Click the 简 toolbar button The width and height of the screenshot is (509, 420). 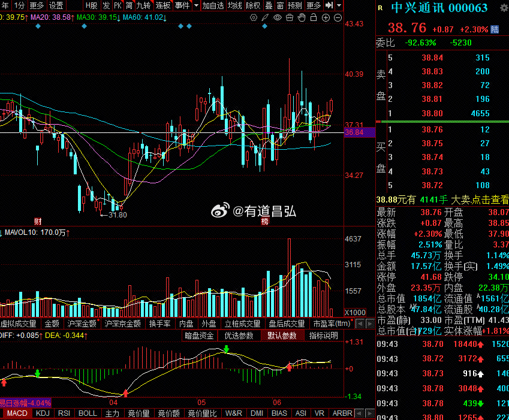129,5
